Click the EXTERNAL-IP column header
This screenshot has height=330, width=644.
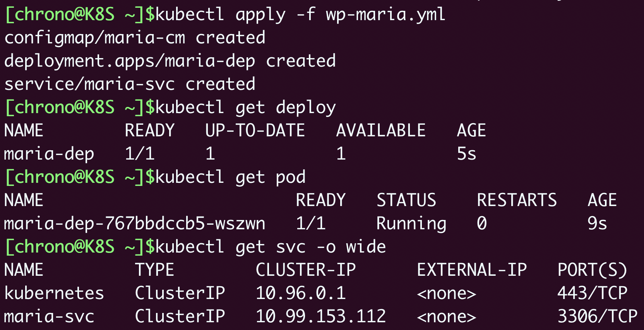click(471, 270)
